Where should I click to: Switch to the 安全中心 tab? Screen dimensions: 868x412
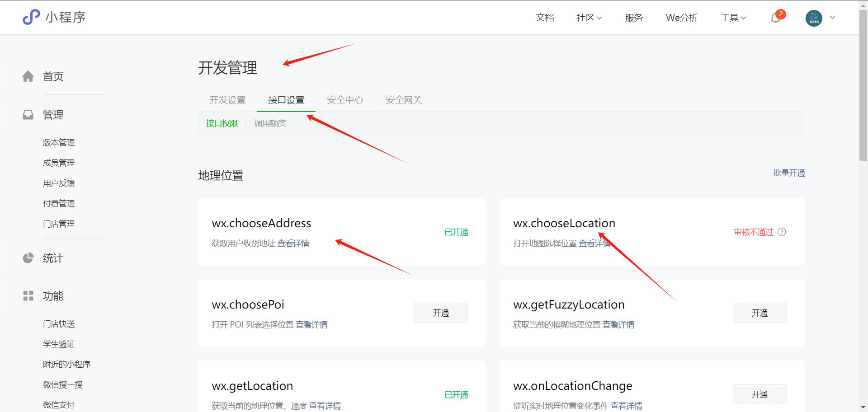pos(345,100)
